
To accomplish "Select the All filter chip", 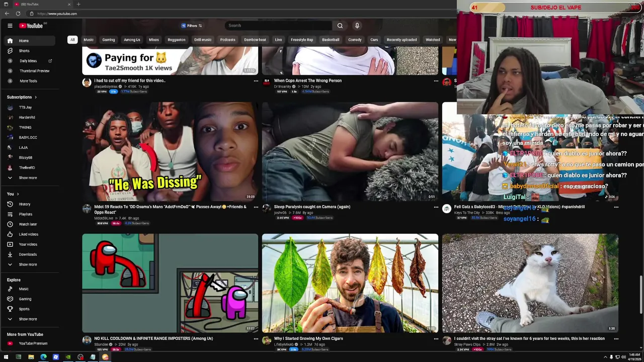I will pos(72,40).
